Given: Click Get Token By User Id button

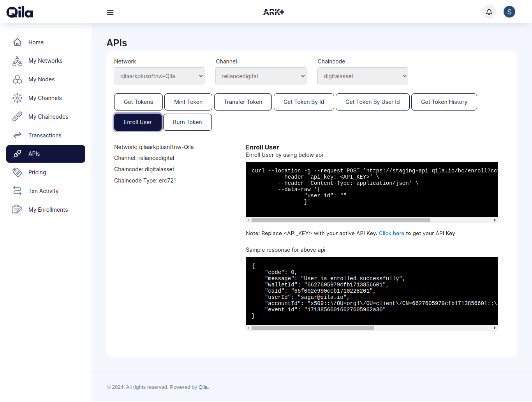Looking at the screenshot, I should coord(373,102).
